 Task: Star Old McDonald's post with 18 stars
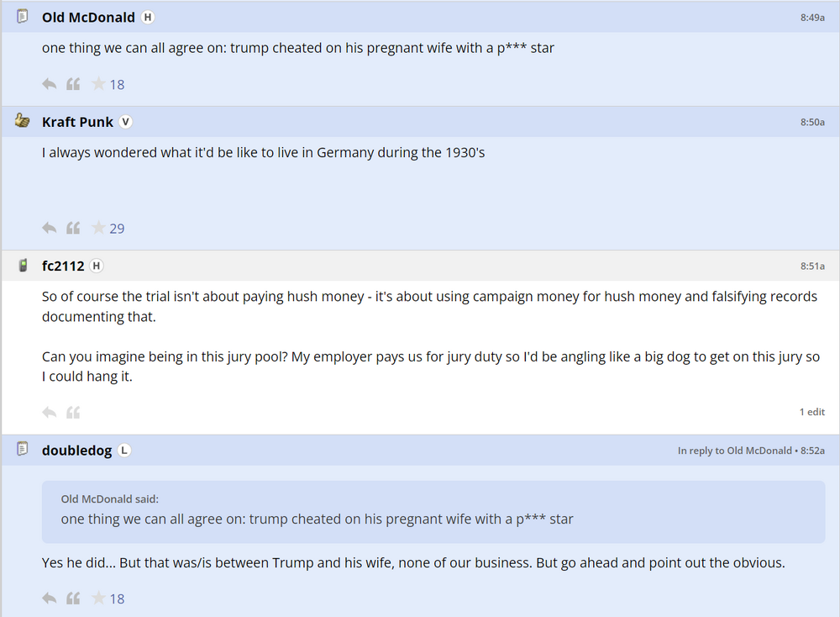(99, 84)
